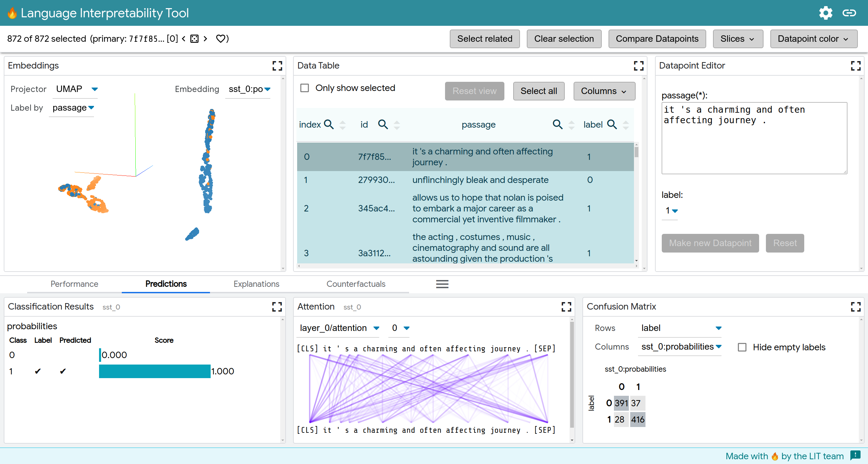The height and width of the screenshot is (464, 868).
Task: Click the Make new Datapoint button
Action: tap(710, 243)
